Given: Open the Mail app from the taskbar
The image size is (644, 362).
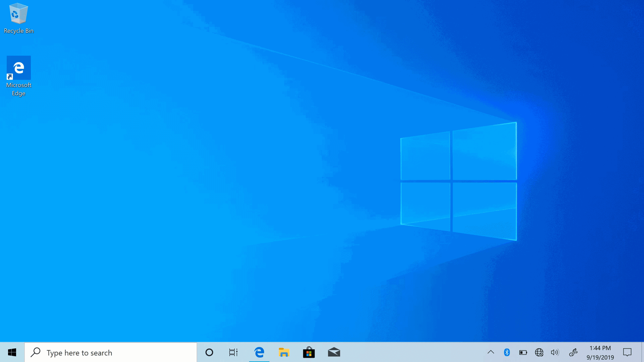Looking at the screenshot, I should 334,352.
